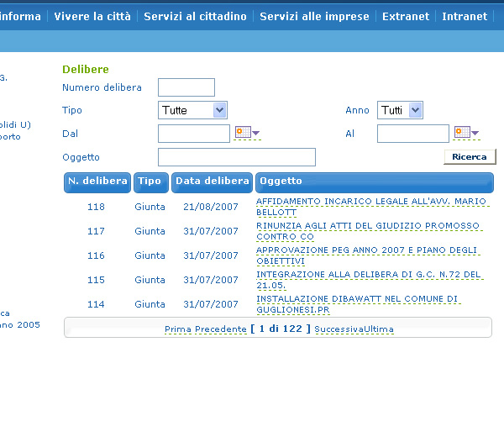Open the Dal date calendar picker icon
This screenshot has width=504, height=421.
click(x=247, y=132)
